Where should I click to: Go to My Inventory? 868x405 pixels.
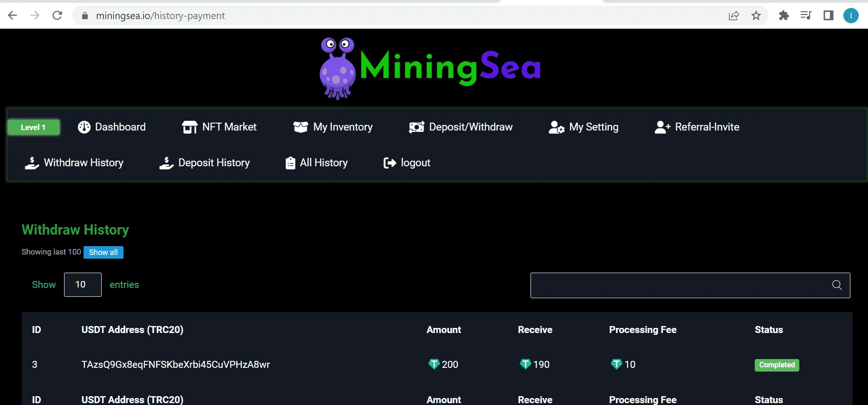[333, 127]
